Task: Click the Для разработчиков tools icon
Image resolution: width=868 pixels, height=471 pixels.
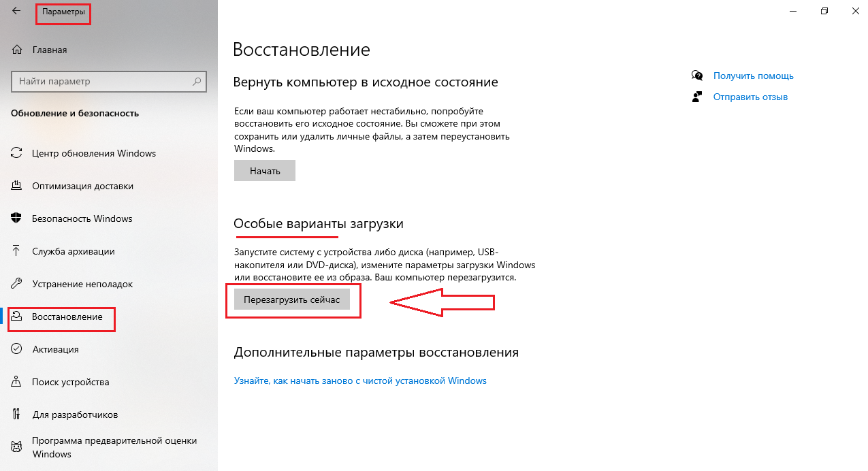Action: tap(17, 415)
